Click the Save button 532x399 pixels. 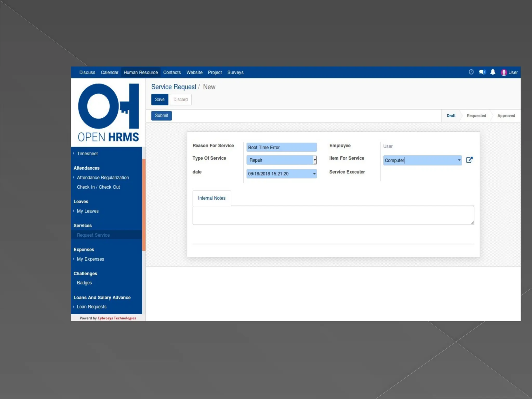(x=159, y=99)
